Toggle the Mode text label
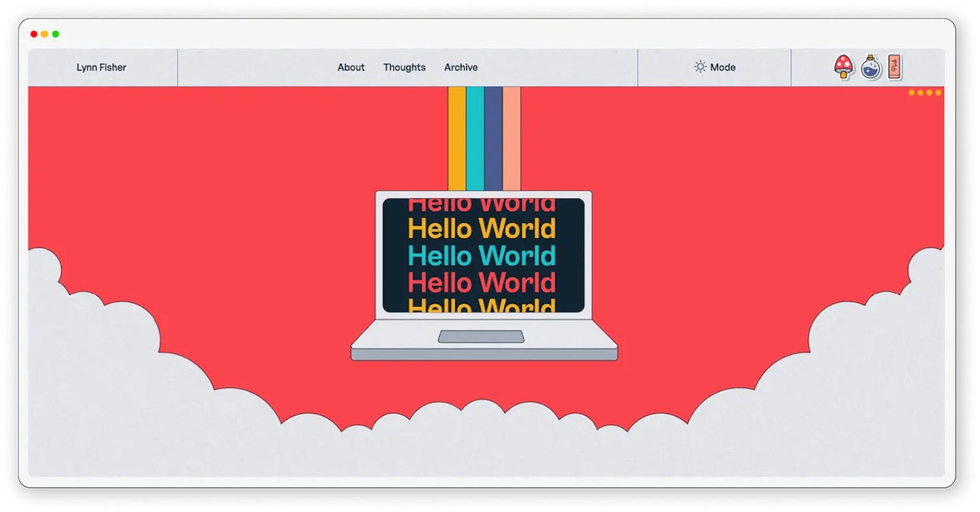The width and height of the screenshot is (980, 512). 723,67
